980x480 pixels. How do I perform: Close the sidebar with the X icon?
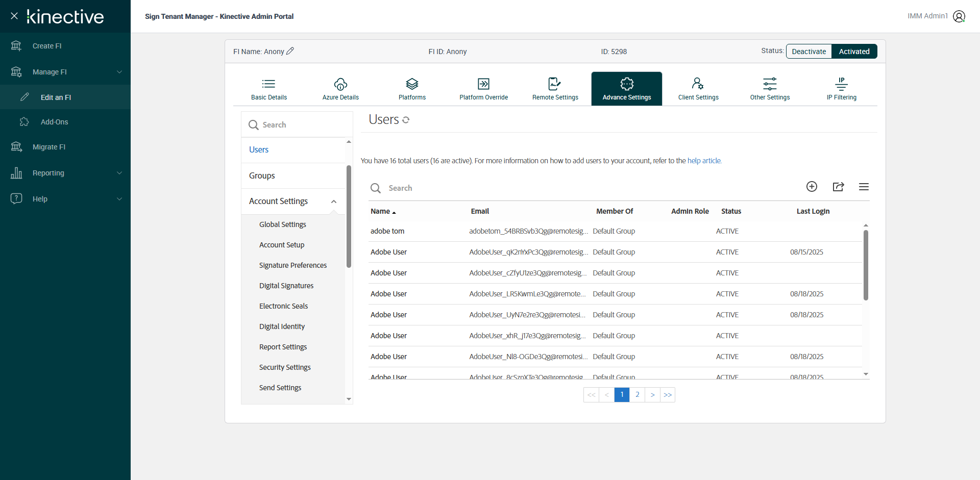tap(14, 16)
